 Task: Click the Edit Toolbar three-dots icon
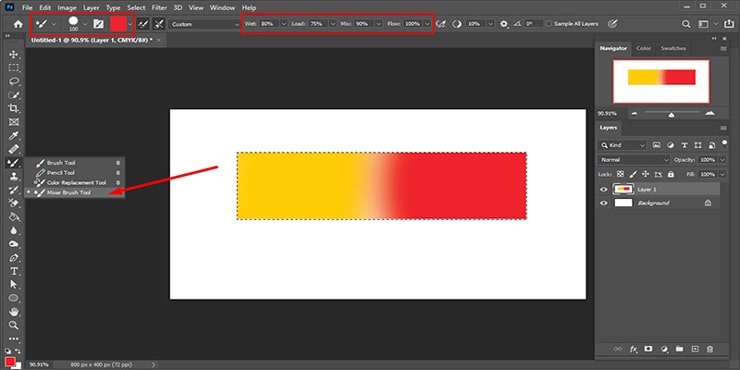click(x=14, y=339)
